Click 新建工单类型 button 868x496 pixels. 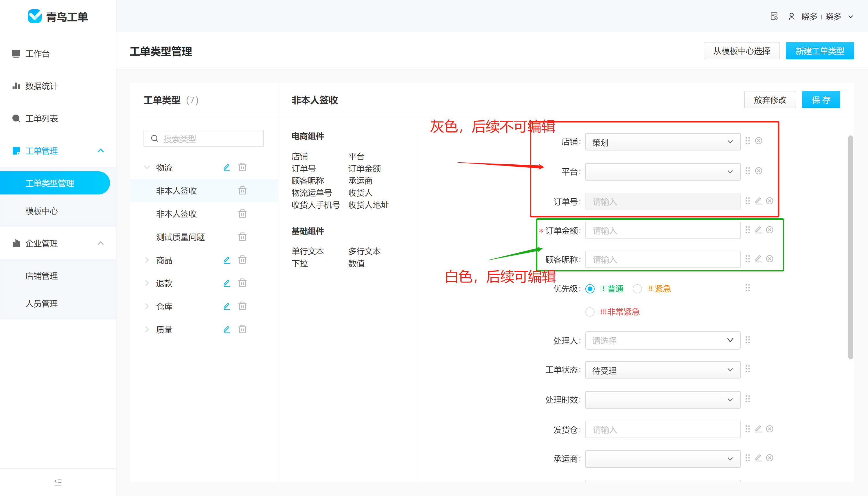[820, 51]
